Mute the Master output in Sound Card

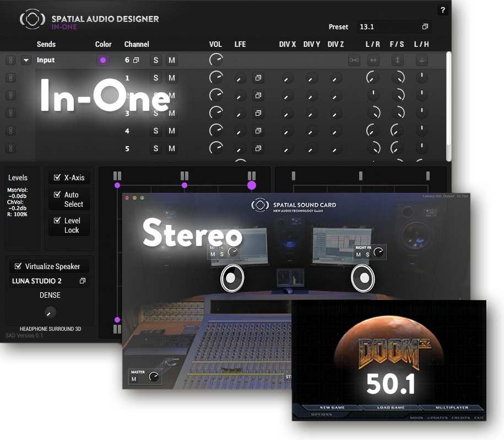pyautogui.click(x=134, y=379)
